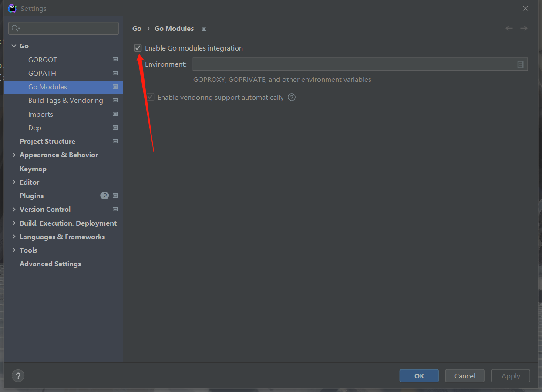Viewport: 542px width, 392px height.
Task: Focus the Environment input field
Action: click(x=360, y=64)
